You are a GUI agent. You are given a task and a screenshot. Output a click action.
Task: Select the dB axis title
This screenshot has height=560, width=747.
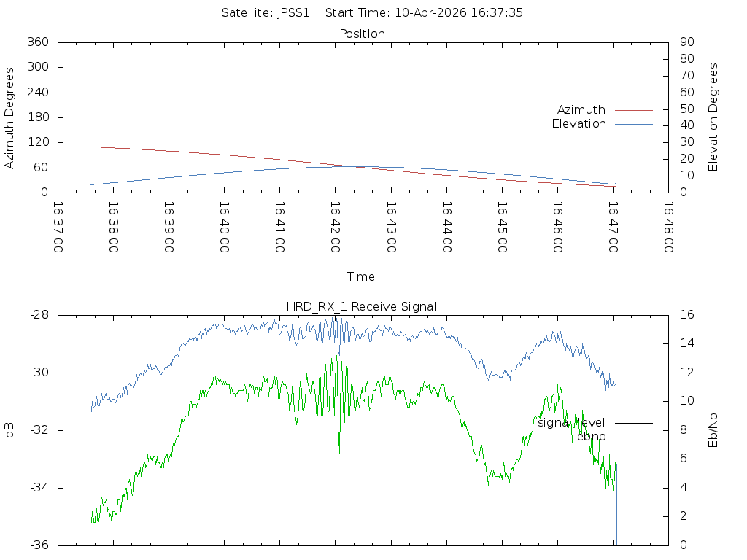10,430
